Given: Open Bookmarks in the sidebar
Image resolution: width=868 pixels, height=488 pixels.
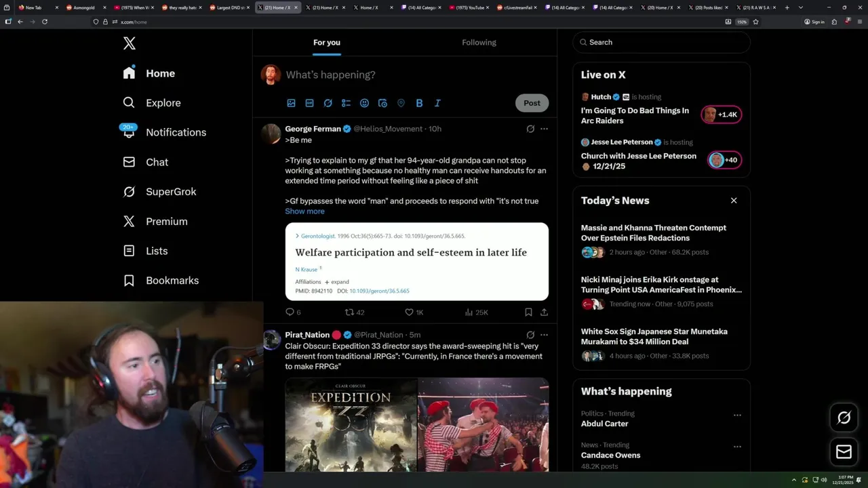Looking at the screenshot, I should coord(161,281).
